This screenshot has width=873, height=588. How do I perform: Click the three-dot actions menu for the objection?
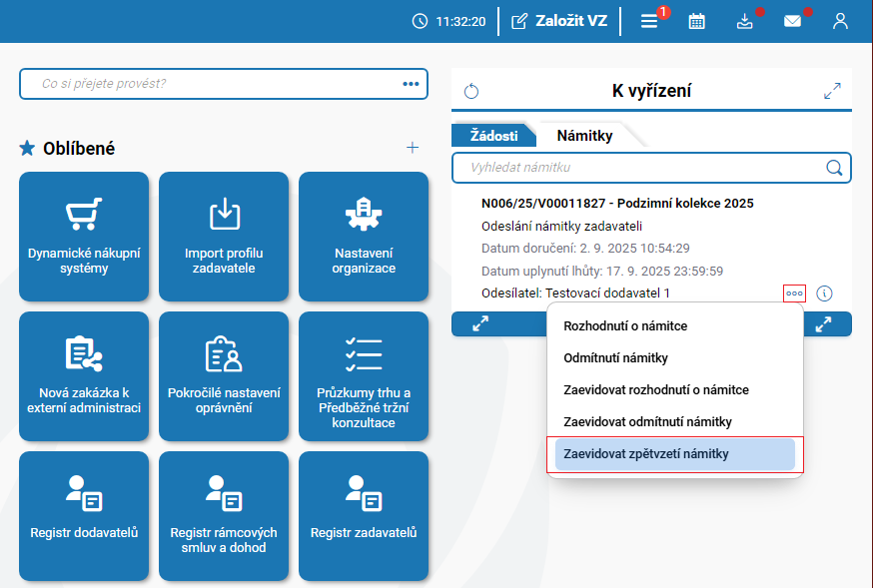pyautogui.click(x=794, y=294)
